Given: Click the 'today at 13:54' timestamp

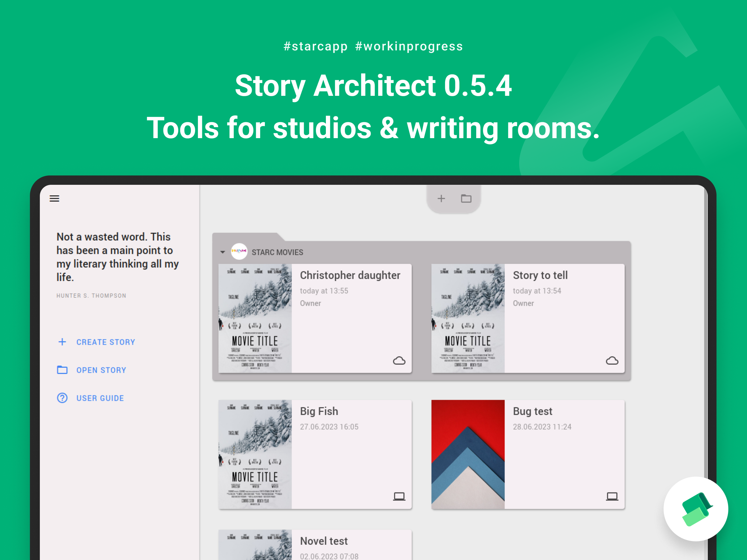Looking at the screenshot, I should coord(537,291).
